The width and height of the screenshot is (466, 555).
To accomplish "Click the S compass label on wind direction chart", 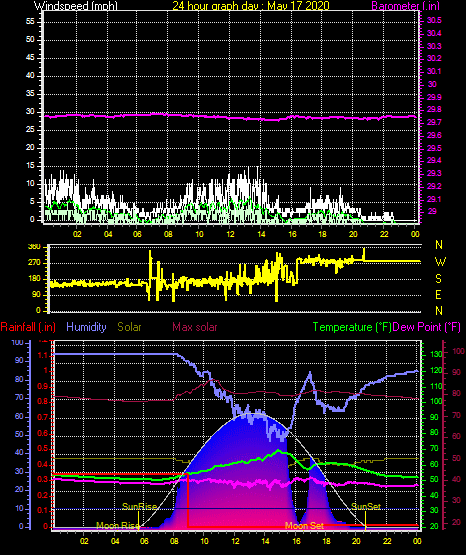I will coord(438,279).
